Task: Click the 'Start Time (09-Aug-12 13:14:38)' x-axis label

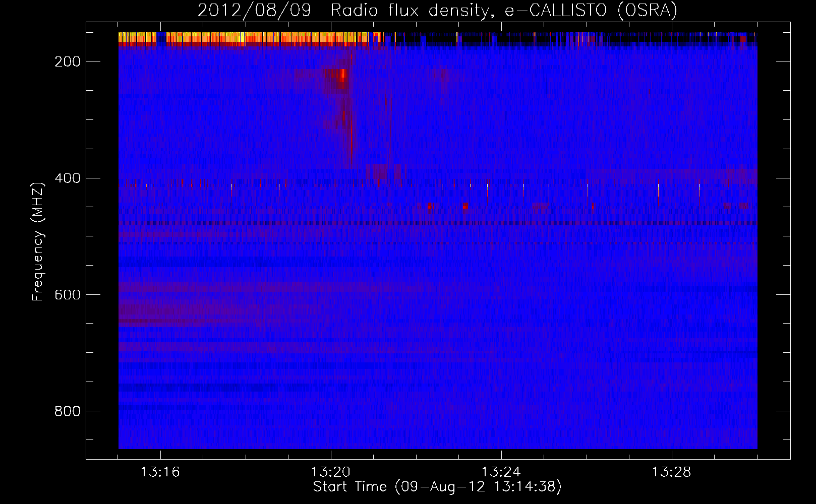Action: [437, 487]
